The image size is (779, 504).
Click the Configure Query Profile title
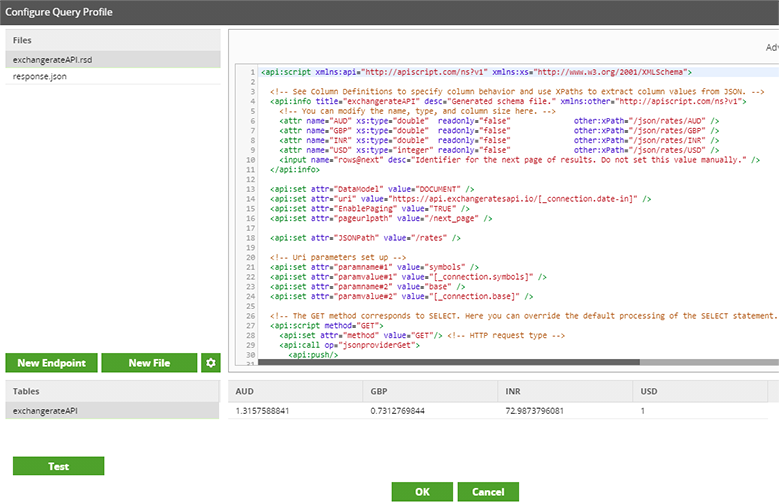tap(59, 12)
